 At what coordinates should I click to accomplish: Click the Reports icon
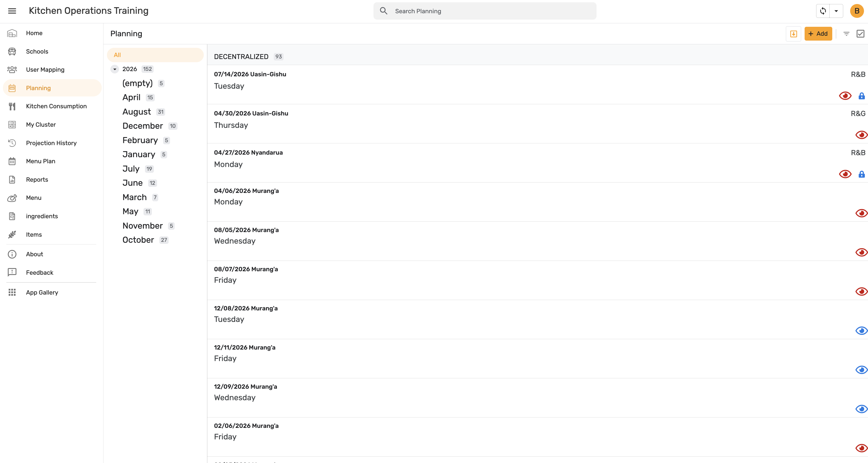tap(12, 180)
